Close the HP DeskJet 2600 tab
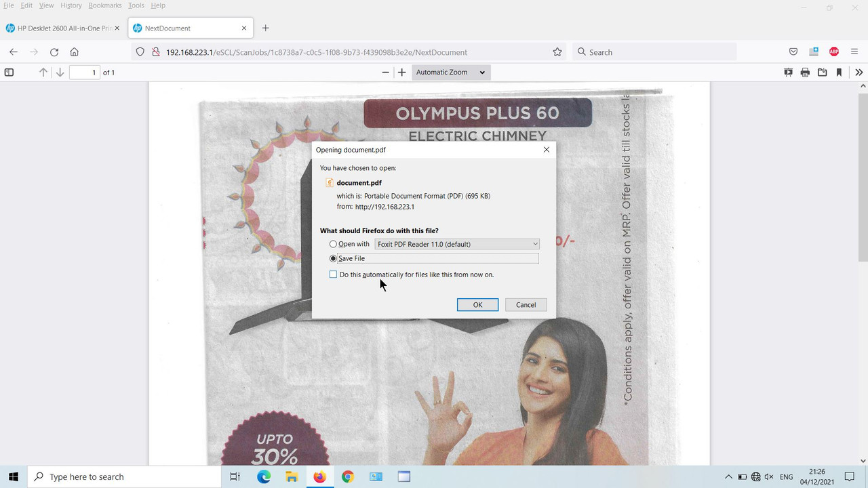Screen dimensions: 868x488 pos(117,28)
